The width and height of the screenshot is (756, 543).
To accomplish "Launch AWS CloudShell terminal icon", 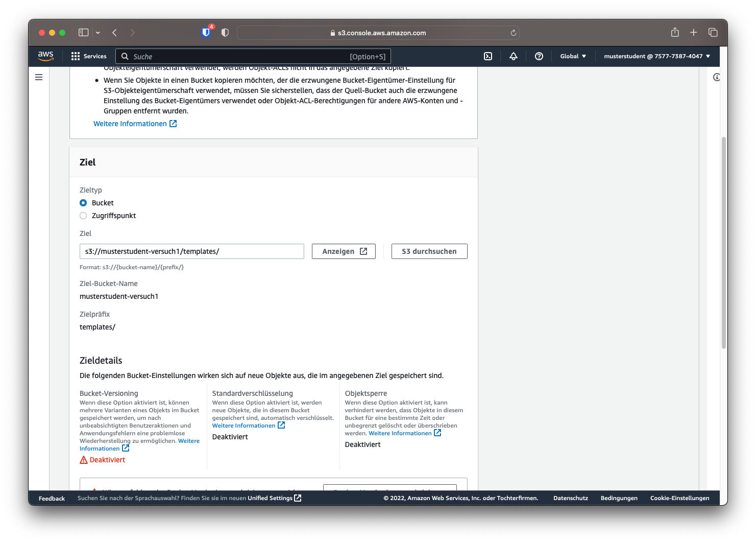I will click(488, 56).
